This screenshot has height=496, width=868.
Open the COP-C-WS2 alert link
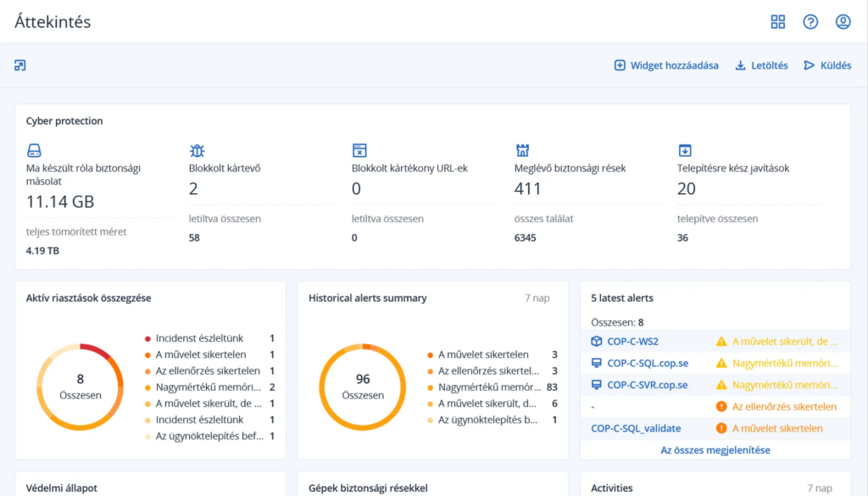pyautogui.click(x=632, y=342)
